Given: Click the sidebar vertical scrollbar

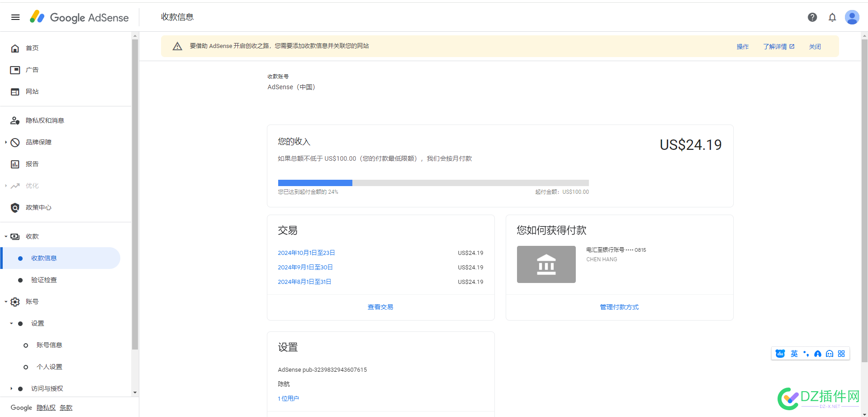Looking at the screenshot, I should pyautogui.click(x=135, y=194).
